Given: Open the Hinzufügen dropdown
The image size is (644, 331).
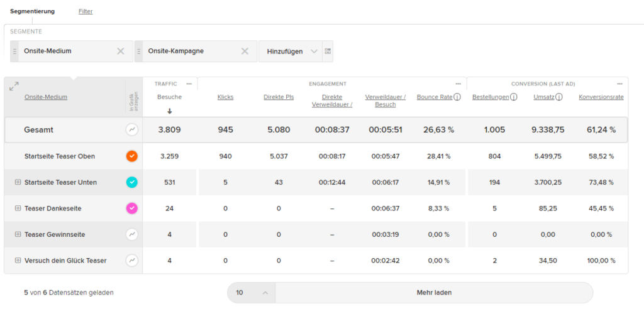Looking at the screenshot, I should 291,52.
